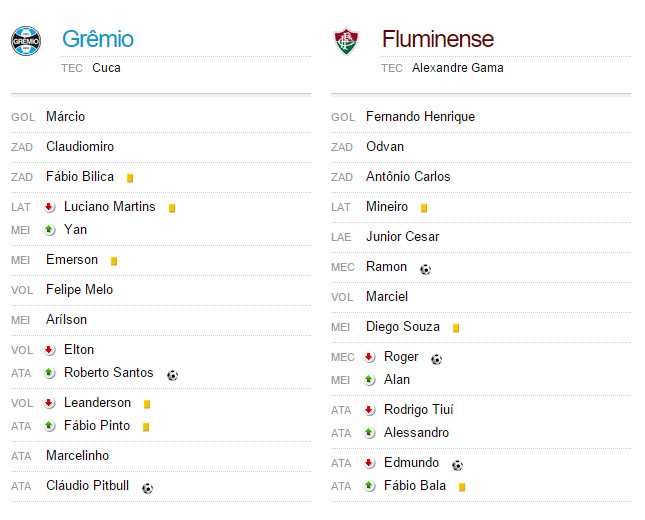Click the yellow card next to Fábio Bilica
The width and height of the screenshot is (645, 520).
(x=130, y=178)
